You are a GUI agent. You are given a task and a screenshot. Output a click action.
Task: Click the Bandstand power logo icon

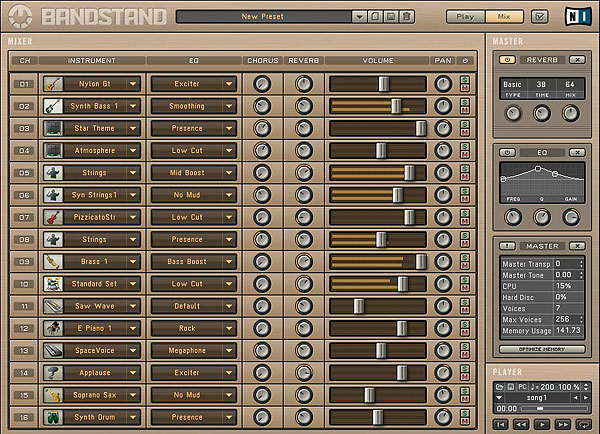click(x=20, y=16)
